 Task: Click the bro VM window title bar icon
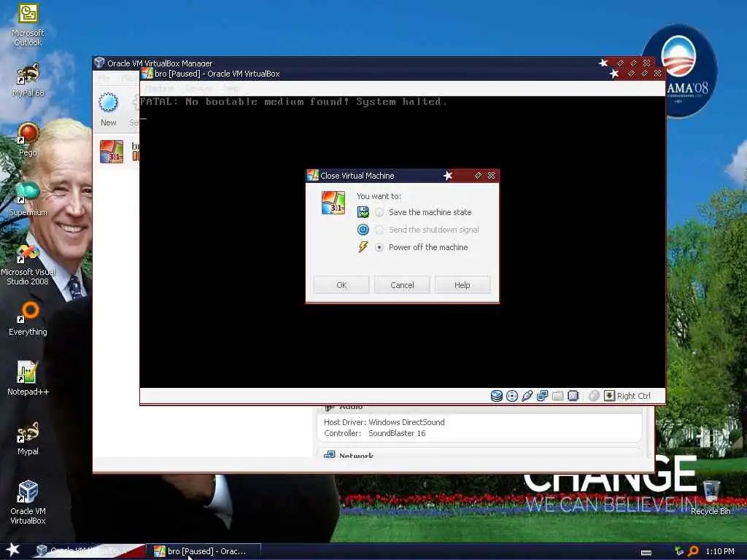(147, 74)
